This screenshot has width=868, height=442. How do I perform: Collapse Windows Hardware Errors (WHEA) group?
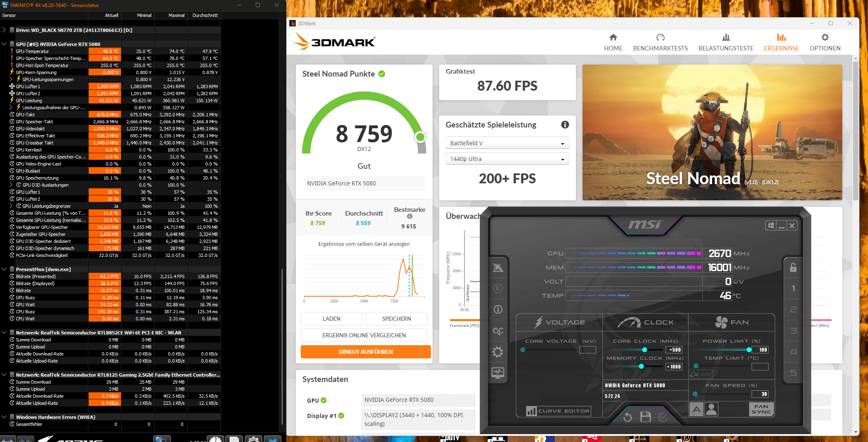(4, 417)
